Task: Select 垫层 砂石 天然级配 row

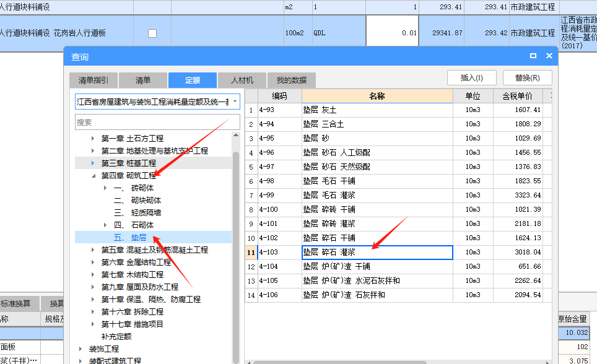Action: click(398, 167)
